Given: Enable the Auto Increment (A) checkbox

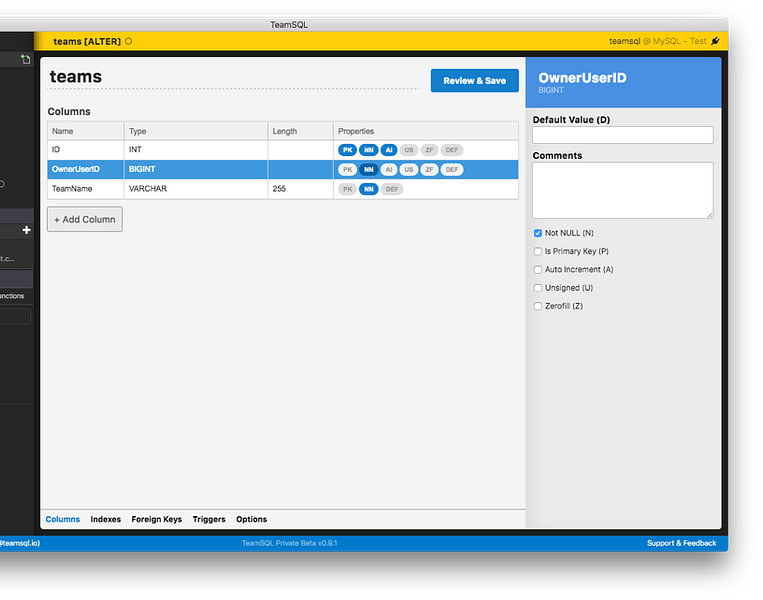Looking at the screenshot, I should point(538,270).
